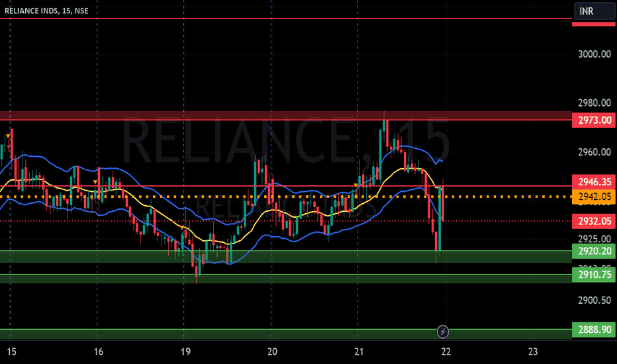Click the 2960.00 price axis value

pos(594,152)
